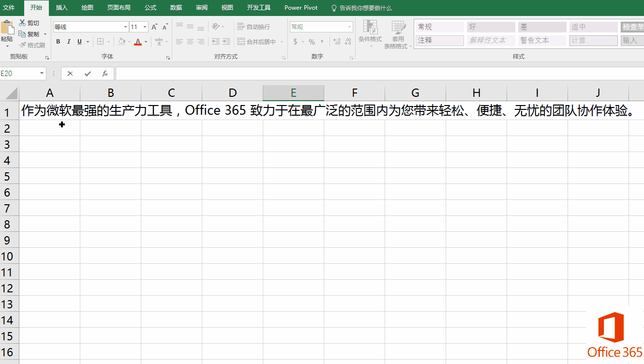
Task: Open the font name dropdown (等线)
Action: pos(125,27)
